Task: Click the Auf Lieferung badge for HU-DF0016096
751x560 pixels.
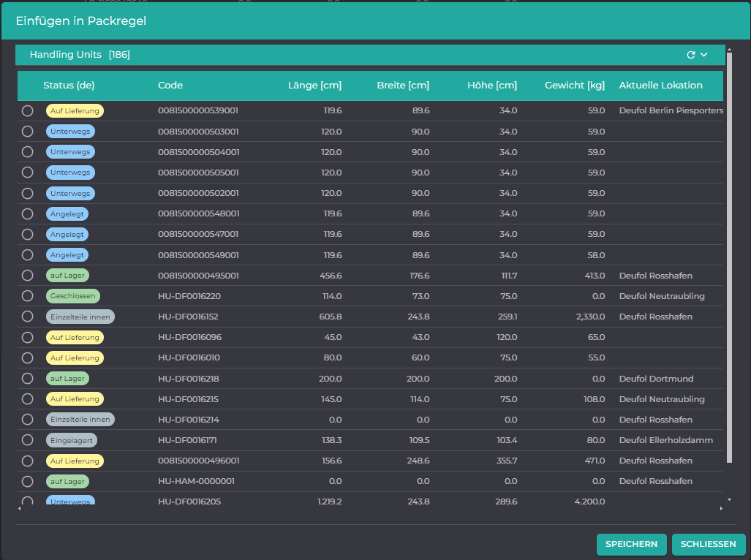Action: pos(75,338)
